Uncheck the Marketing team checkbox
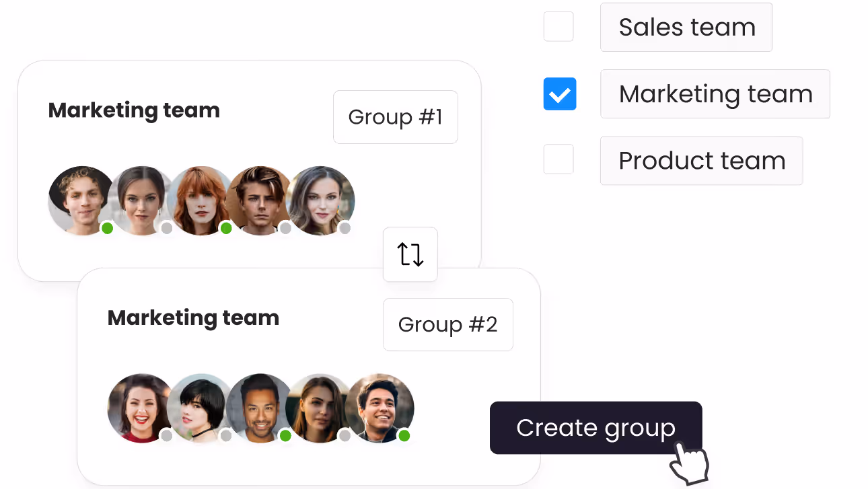Viewport: 868px width, 489px height. [560, 94]
